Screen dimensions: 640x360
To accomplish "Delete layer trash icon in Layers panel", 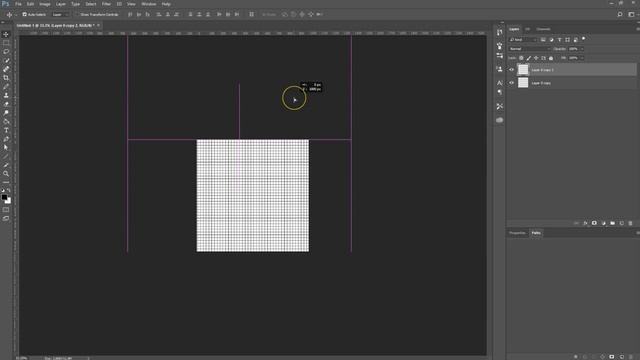I will [x=630, y=223].
